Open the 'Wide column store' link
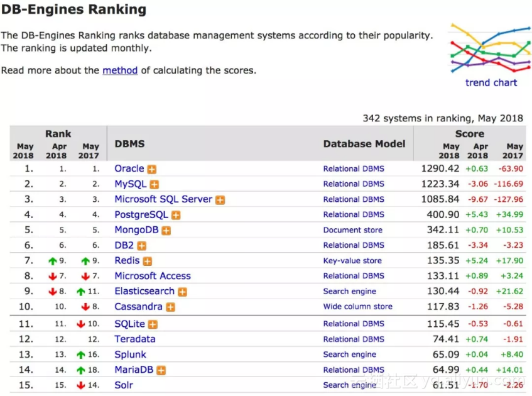The image size is (532, 396). 357,306
